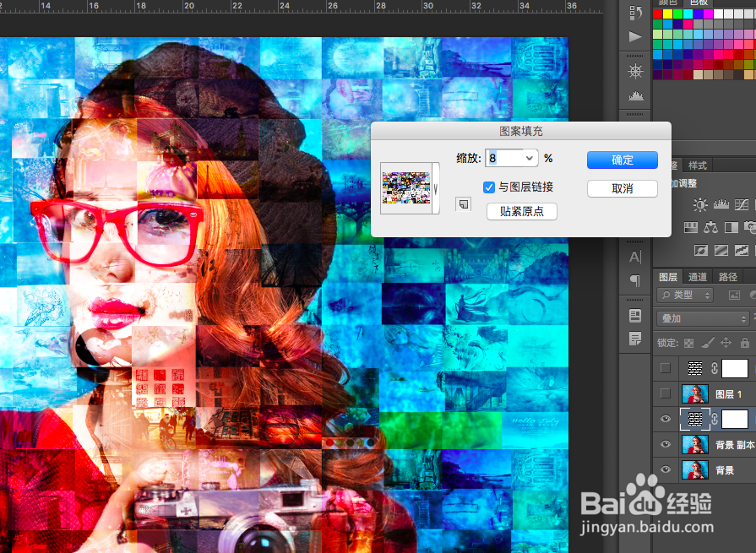756x553 pixels.
Task: Select the 背景 layer
Action: tap(704, 469)
